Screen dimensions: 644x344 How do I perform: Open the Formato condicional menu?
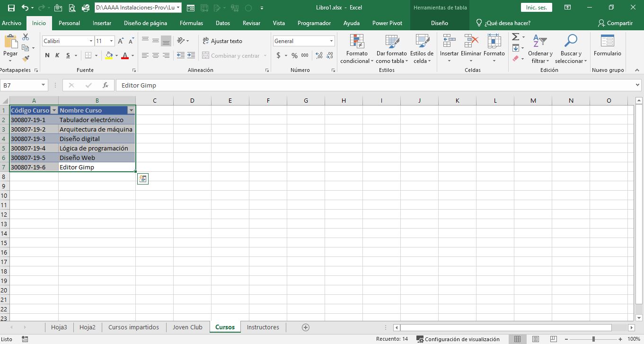click(357, 50)
